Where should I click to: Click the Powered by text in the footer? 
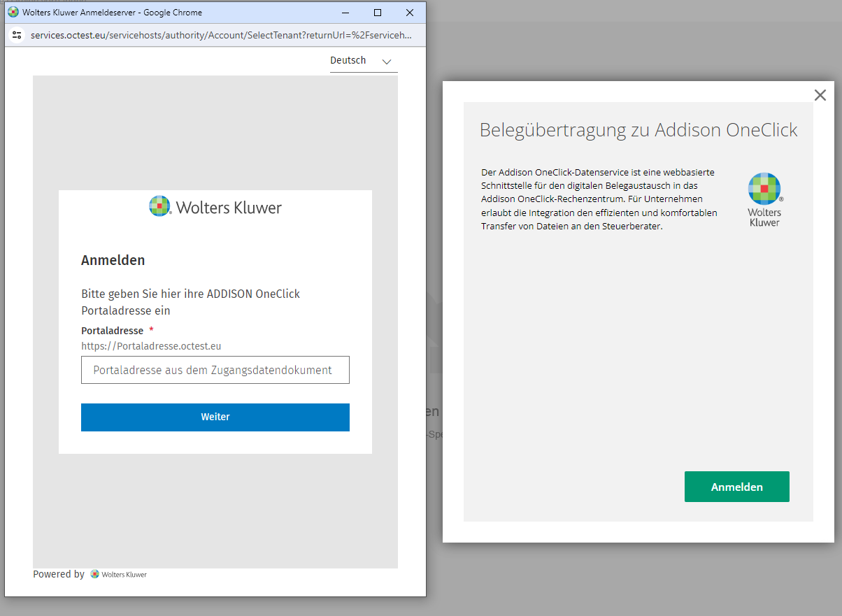pos(59,574)
